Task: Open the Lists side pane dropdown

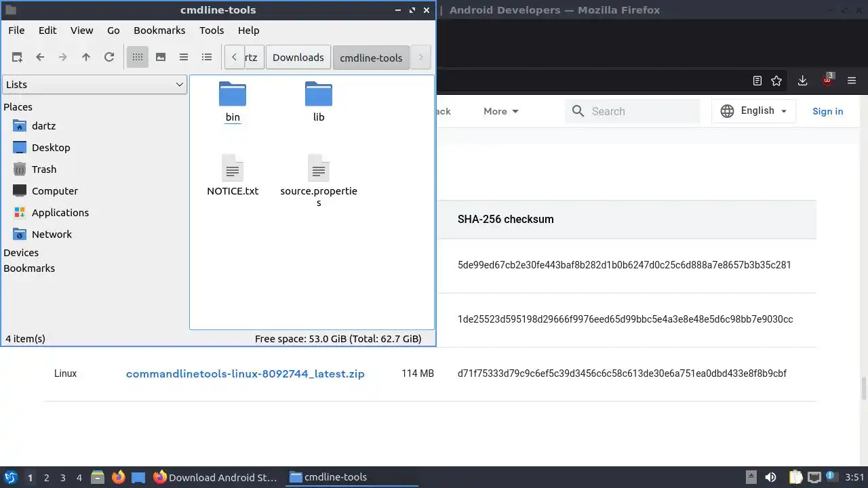Action: click(95, 85)
